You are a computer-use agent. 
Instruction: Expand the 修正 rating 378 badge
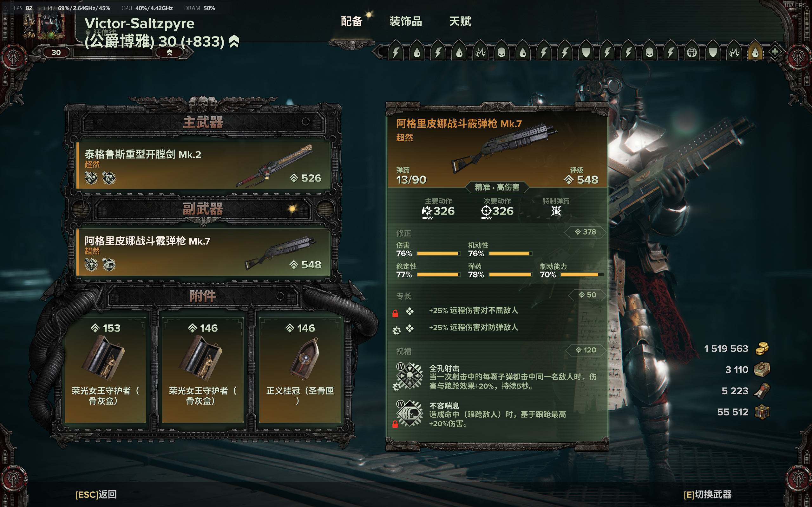(585, 232)
